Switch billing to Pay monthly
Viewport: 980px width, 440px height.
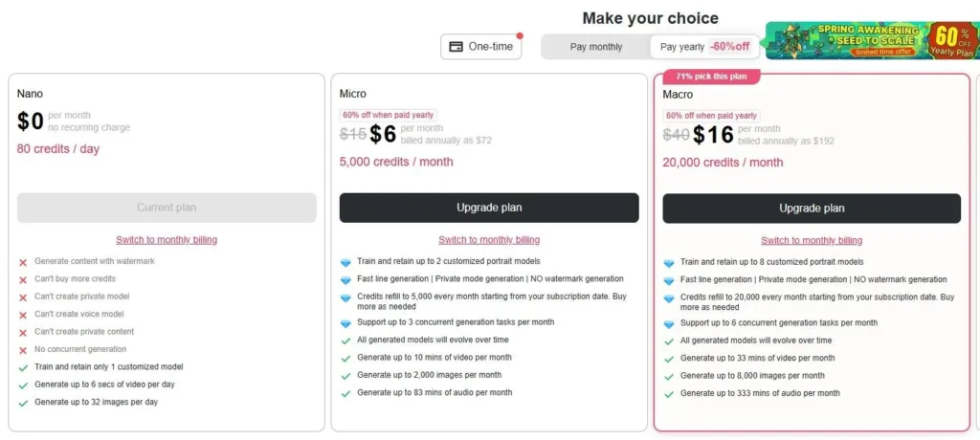(x=596, y=47)
